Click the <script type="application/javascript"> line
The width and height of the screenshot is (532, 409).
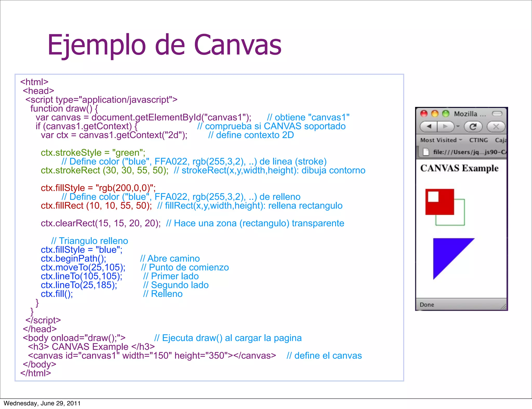click(x=101, y=100)
